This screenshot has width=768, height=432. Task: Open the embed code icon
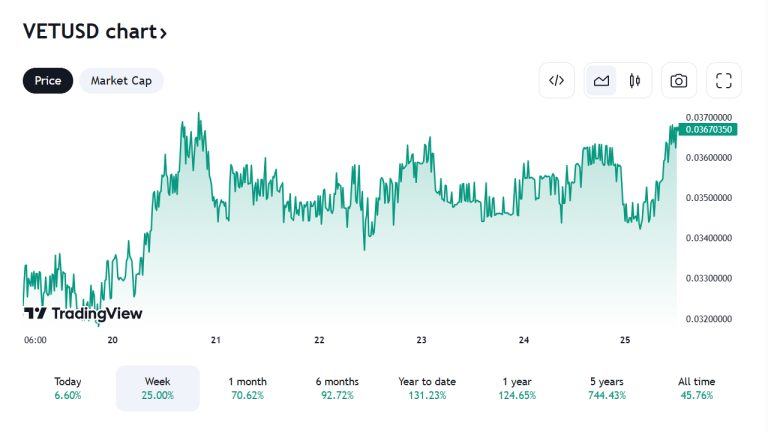click(x=557, y=81)
